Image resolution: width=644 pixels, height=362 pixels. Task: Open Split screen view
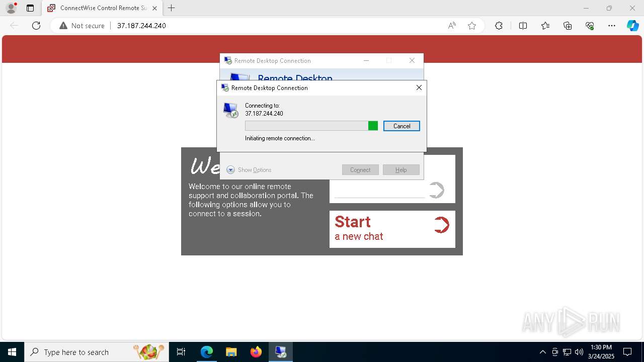click(x=523, y=26)
